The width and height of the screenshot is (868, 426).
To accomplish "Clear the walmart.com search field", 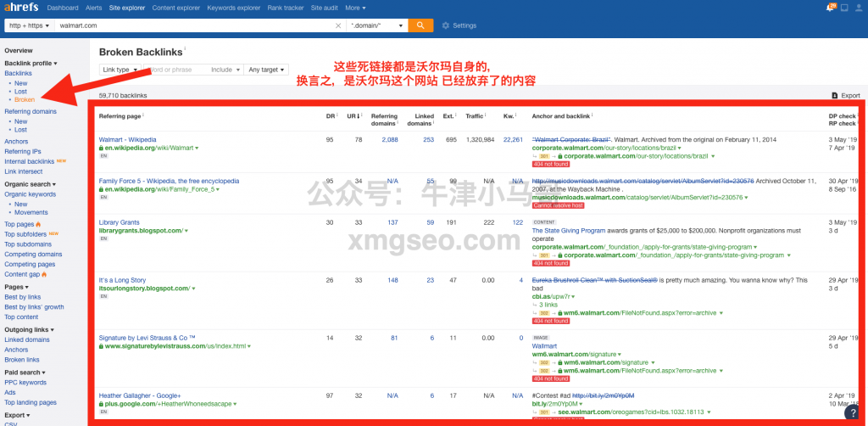I will pos(338,25).
